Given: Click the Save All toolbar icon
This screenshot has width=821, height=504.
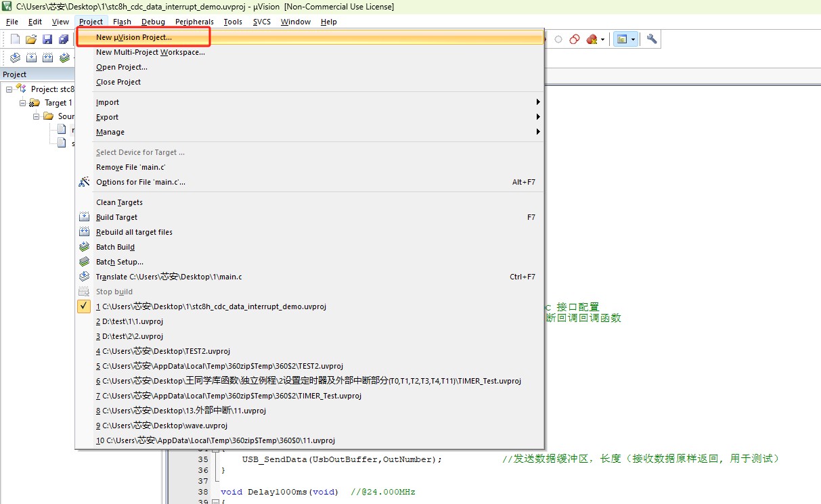Looking at the screenshot, I should click(x=63, y=39).
